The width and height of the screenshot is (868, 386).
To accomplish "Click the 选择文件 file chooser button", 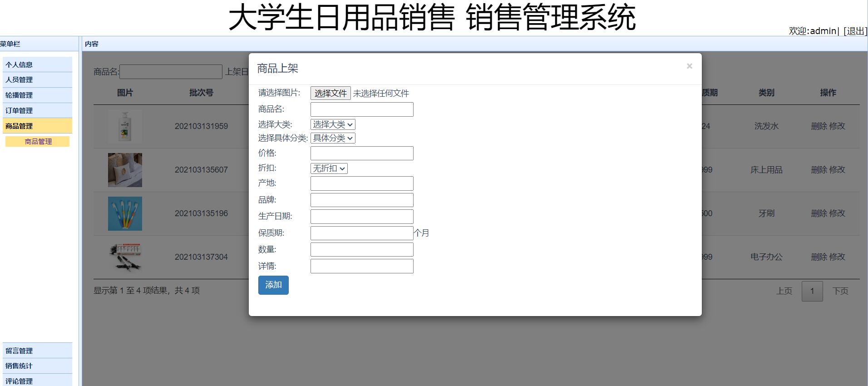I will (x=330, y=93).
